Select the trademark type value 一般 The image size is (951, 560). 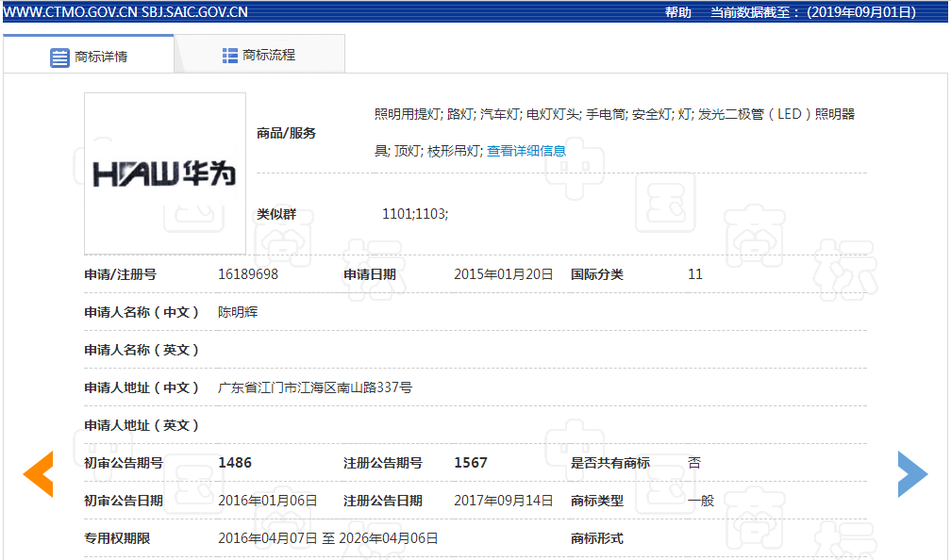tap(701, 501)
